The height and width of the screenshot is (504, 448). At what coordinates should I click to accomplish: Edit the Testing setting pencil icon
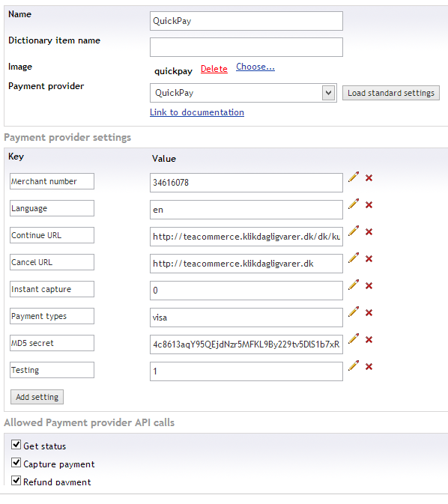pyautogui.click(x=354, y=366)
